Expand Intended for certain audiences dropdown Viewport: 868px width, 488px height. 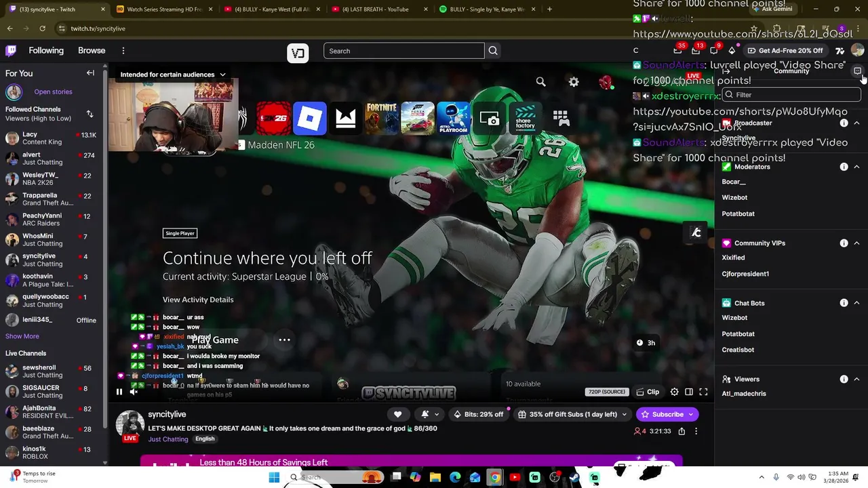[173, 75]
